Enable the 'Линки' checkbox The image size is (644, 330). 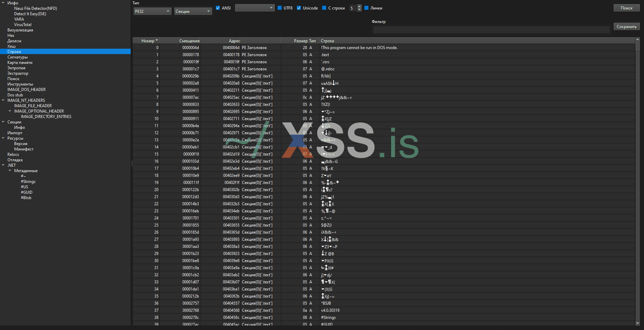(366, 8)
